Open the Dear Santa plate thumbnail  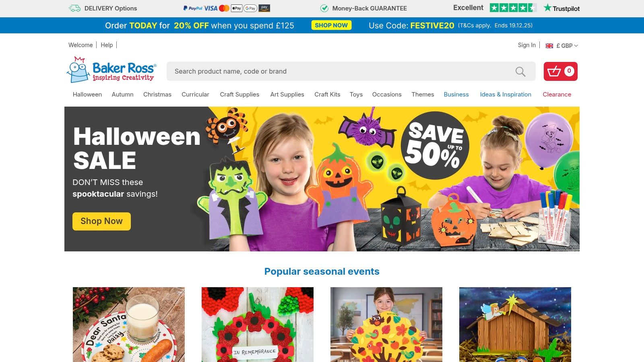click(129, 325)
